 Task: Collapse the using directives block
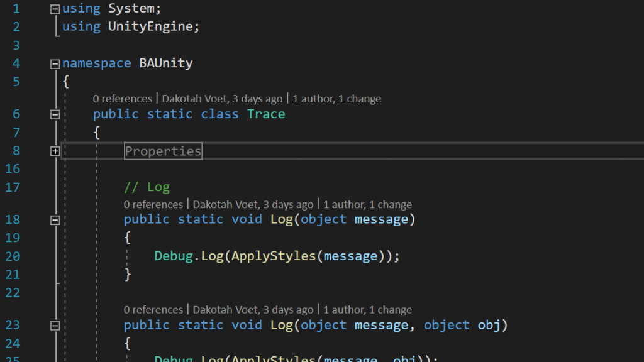(x=55, y=9)
